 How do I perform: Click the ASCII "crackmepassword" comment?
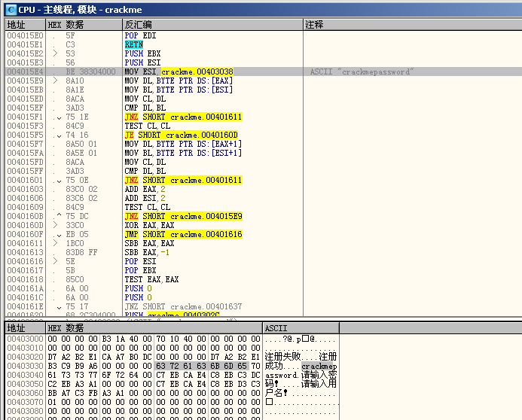361,72
